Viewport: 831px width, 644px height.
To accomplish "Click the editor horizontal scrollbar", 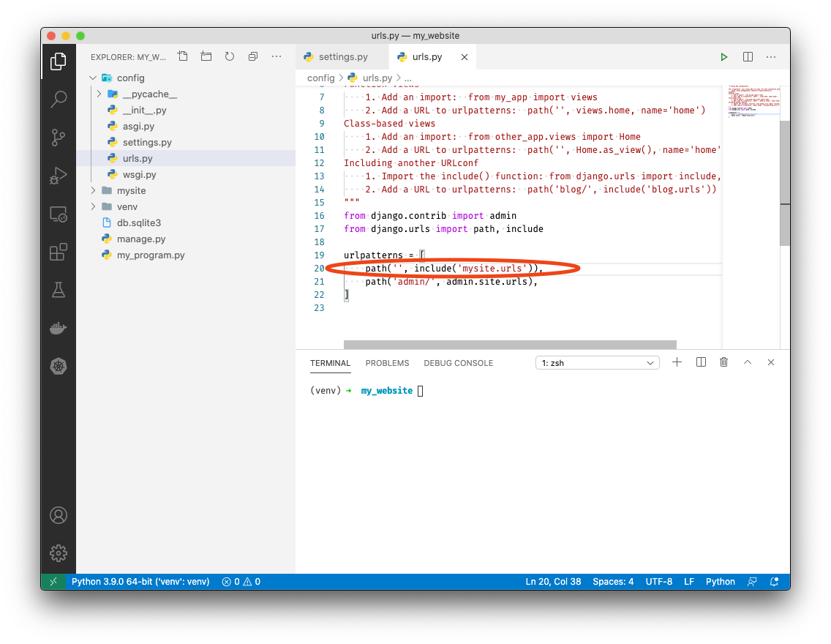I will pos(510,345).
